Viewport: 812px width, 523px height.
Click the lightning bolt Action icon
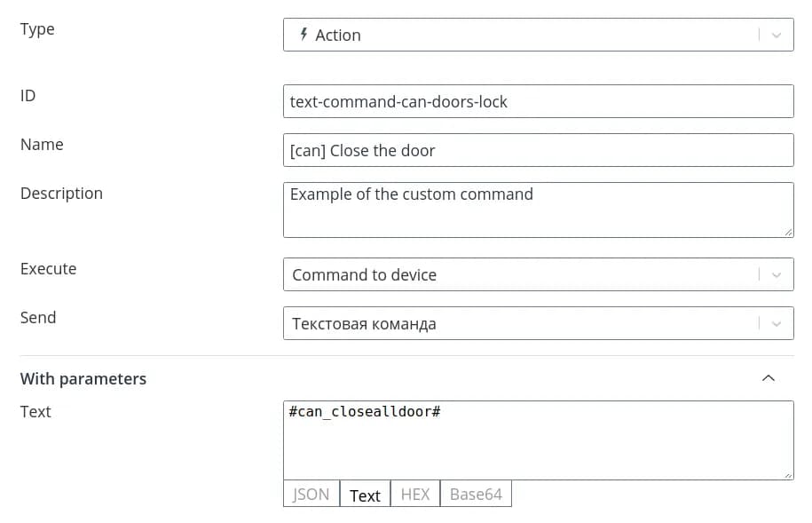[x=304, y=35]
